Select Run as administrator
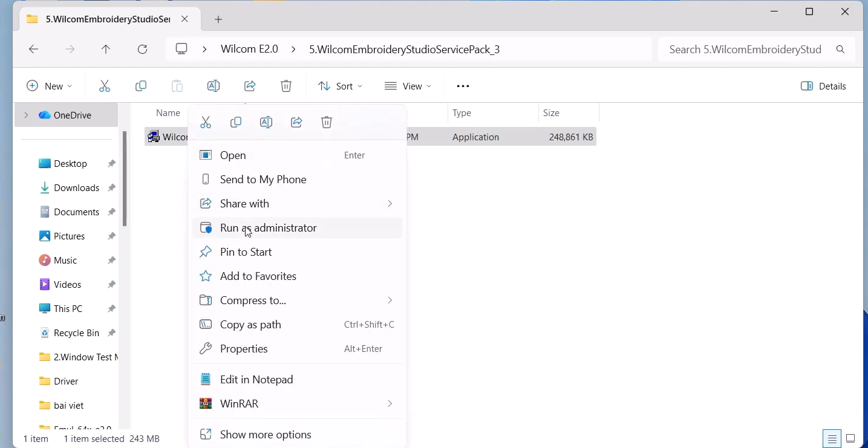The height and width of the screenshot is (448, 868). [268, 228]
